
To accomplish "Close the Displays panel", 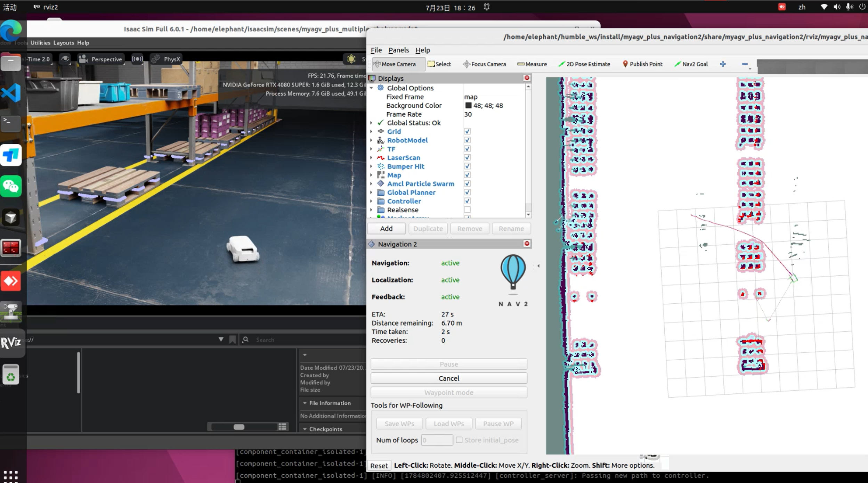I will pyautogui.click(x=527, y=78).
